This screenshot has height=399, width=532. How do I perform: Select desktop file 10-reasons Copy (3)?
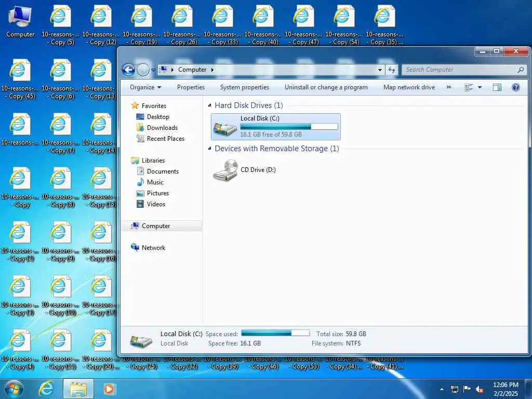point(20,296)
